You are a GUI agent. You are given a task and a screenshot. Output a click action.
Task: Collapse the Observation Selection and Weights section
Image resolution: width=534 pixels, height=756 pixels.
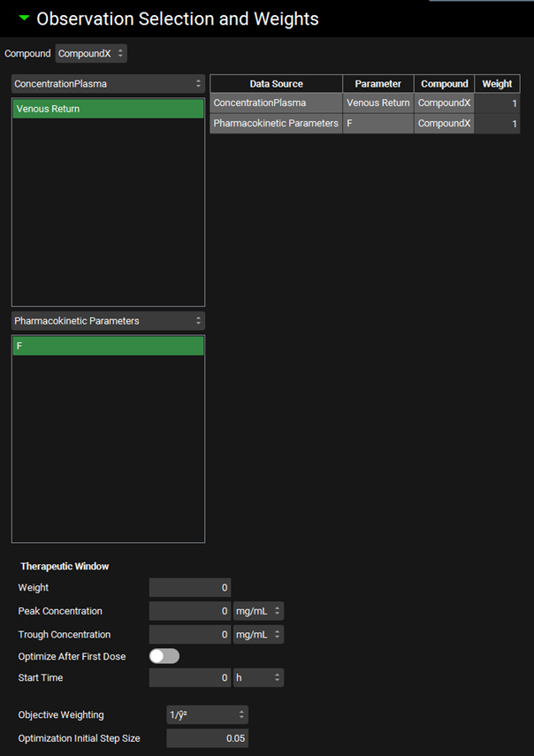24,18
